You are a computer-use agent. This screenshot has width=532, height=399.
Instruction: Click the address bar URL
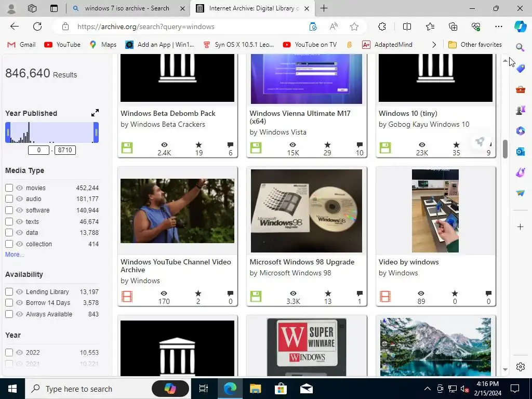(x=146, y=26)
